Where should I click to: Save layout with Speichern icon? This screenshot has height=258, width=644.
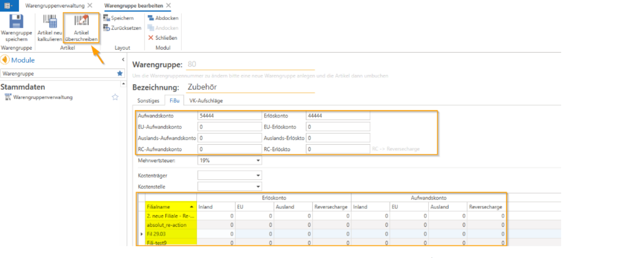click(x=106, y=18)
